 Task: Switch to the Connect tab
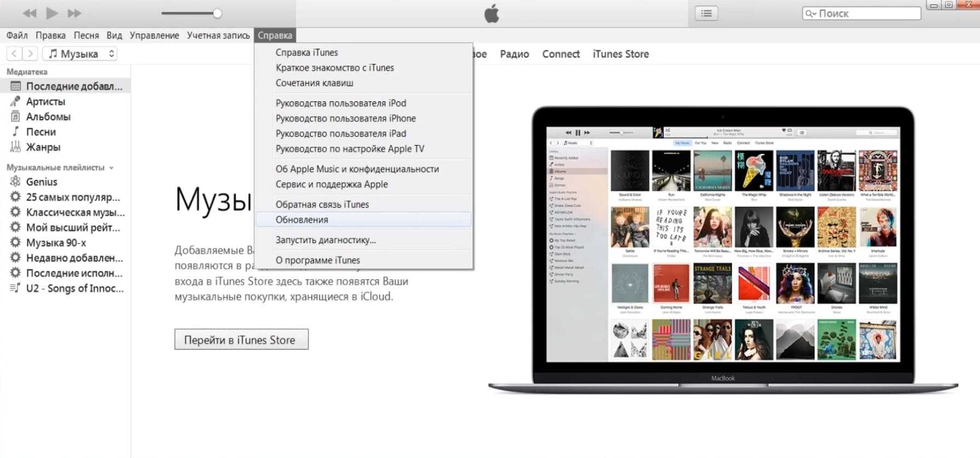click(561, 54)
